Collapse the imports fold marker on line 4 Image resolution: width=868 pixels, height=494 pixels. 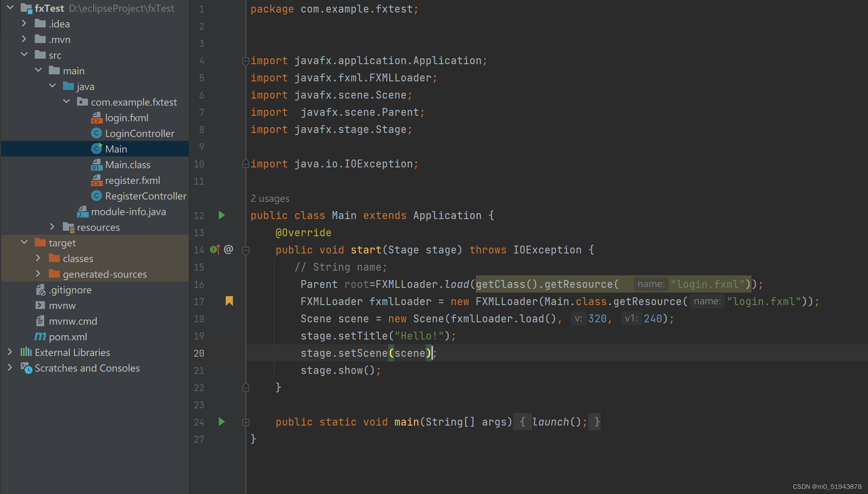245,61
